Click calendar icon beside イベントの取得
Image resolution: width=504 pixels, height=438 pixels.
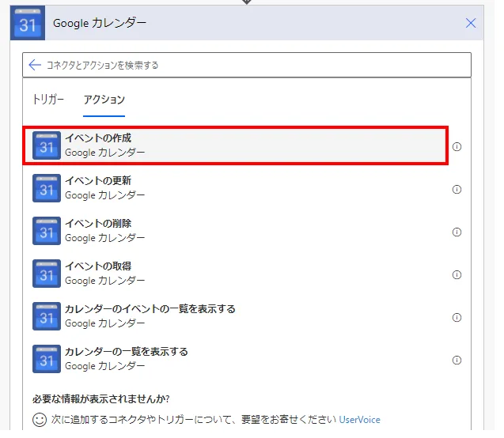click(x=47, y=274)
